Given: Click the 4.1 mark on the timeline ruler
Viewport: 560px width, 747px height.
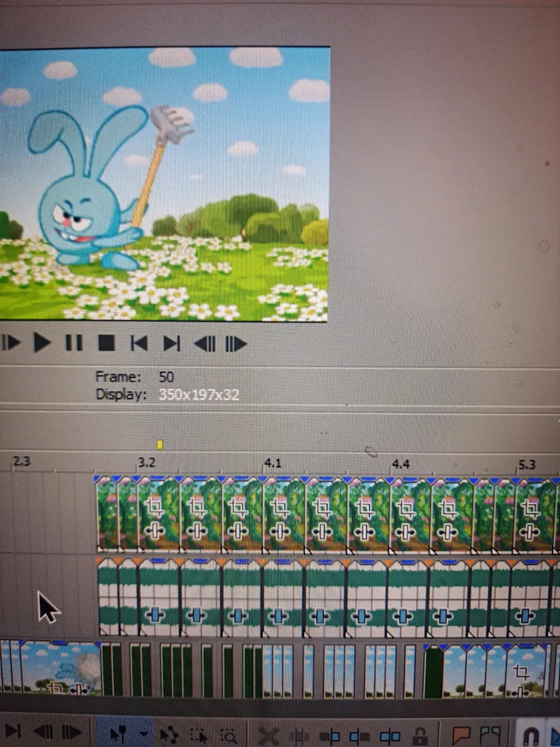Looking at the screenshot, I should point(273,463).
